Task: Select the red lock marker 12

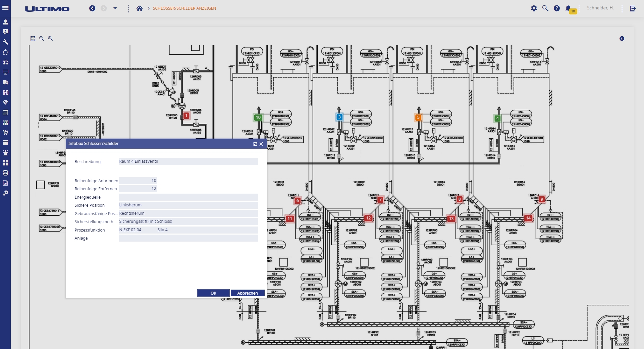Action: pos(369,218)
